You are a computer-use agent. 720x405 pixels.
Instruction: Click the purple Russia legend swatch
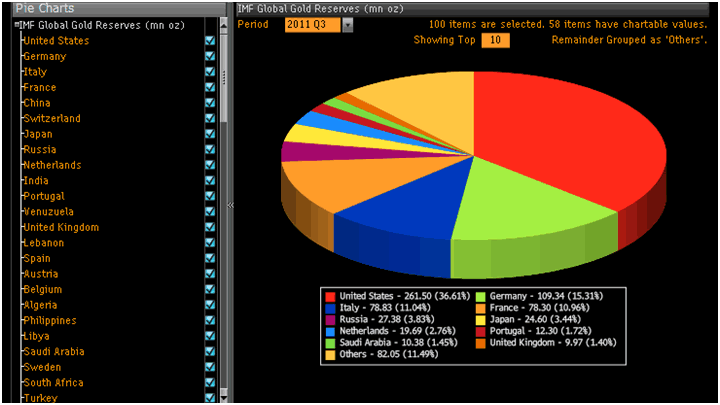[x=330, y=320]
